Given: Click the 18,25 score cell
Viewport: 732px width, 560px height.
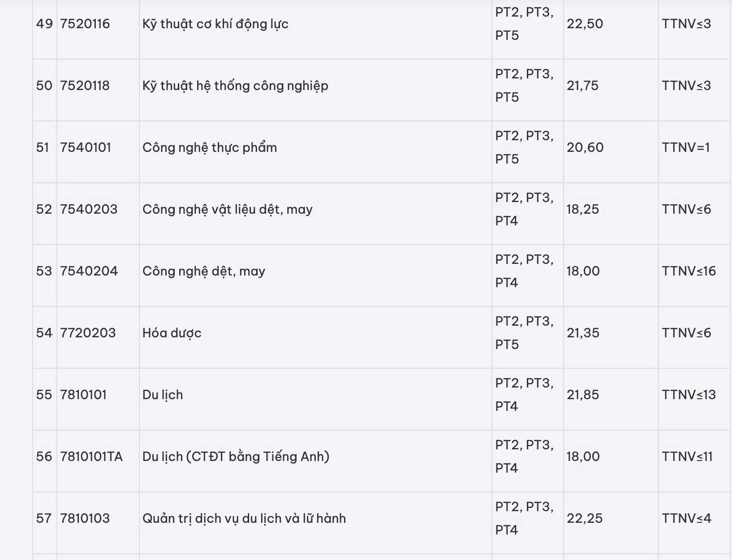Looking at the screenshot, I should point(582,209).
